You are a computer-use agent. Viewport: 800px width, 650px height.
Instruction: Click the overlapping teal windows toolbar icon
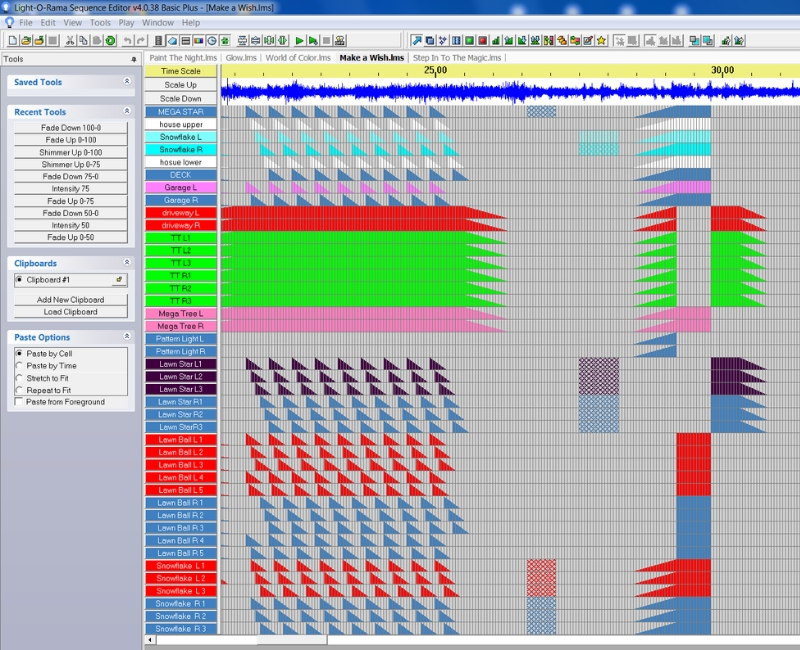[708, 40]
